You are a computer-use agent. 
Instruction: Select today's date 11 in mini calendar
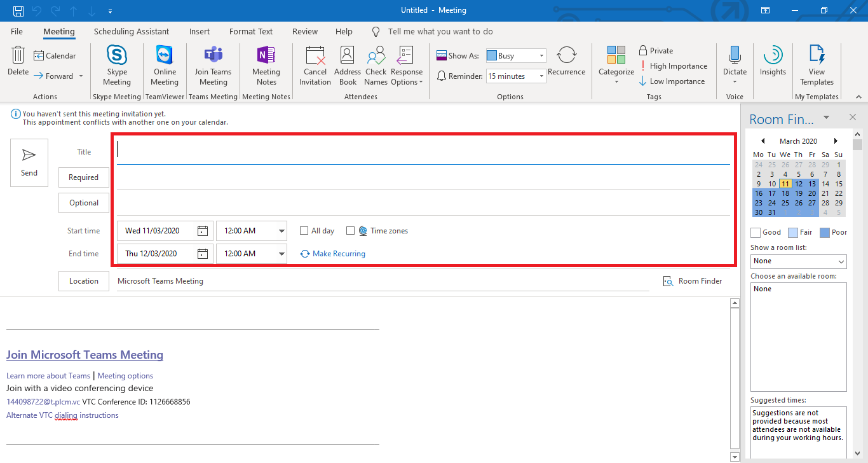(x=785, y=184)
